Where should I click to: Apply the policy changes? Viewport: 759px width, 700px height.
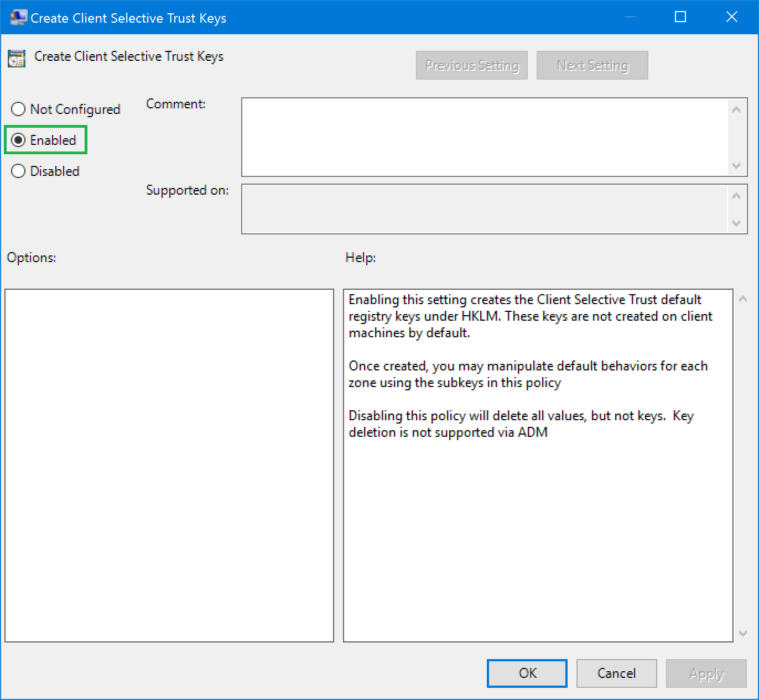point(705,673)
